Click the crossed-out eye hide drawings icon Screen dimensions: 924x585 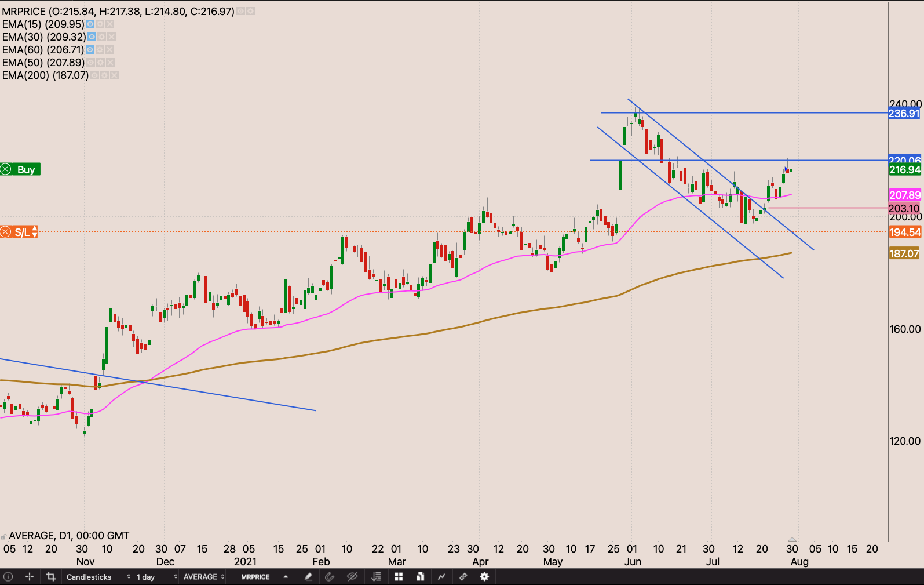(352, 577)
